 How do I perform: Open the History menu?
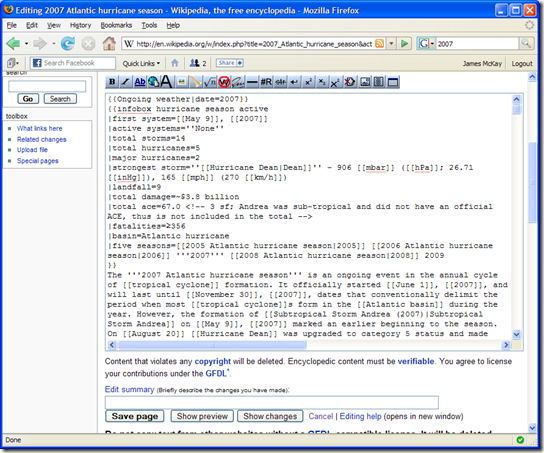pyautogui.click(x=80, y=25)
